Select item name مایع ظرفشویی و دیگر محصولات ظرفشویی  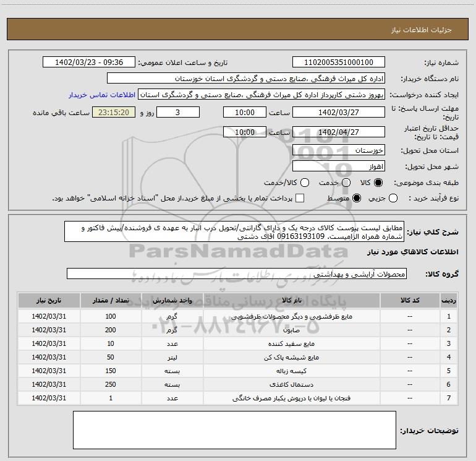click(291, 317)
